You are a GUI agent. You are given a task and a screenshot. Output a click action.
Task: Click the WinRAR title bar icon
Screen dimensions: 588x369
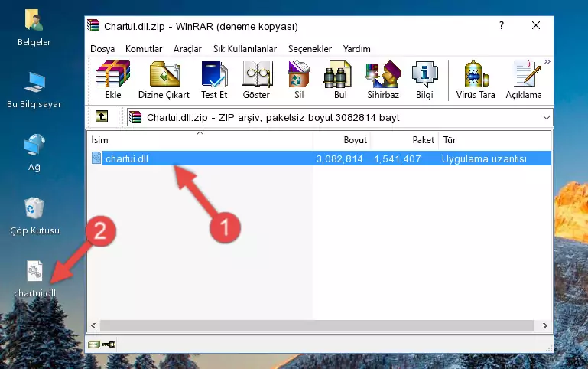(x=93, y=26)
